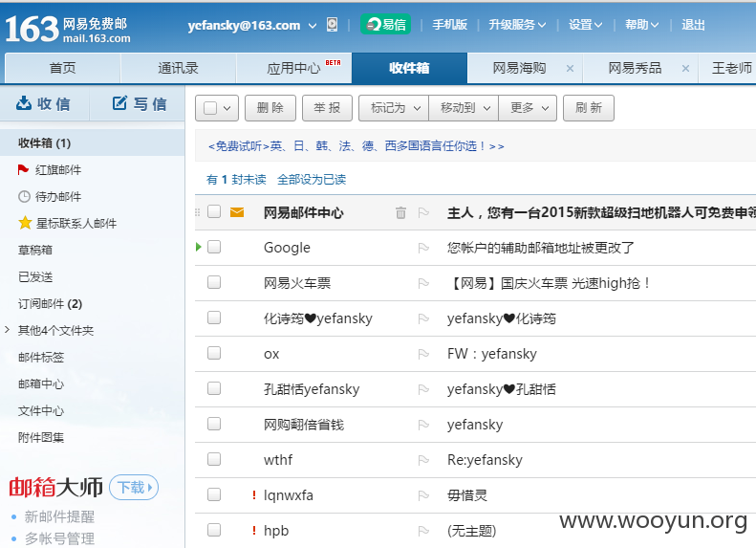The width and height of the screenshot is (756, 548).
Task: Flag the 网易邮件中心 message
Action: pos(423,212)
